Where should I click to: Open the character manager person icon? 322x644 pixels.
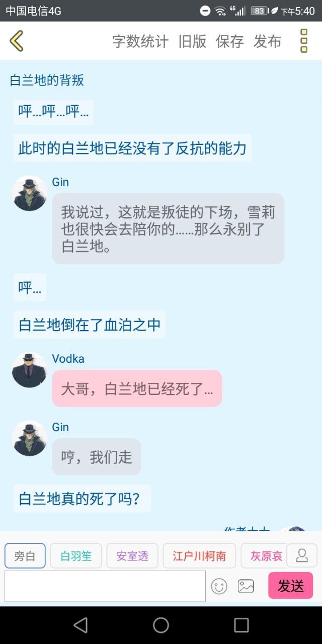point(302,555)
